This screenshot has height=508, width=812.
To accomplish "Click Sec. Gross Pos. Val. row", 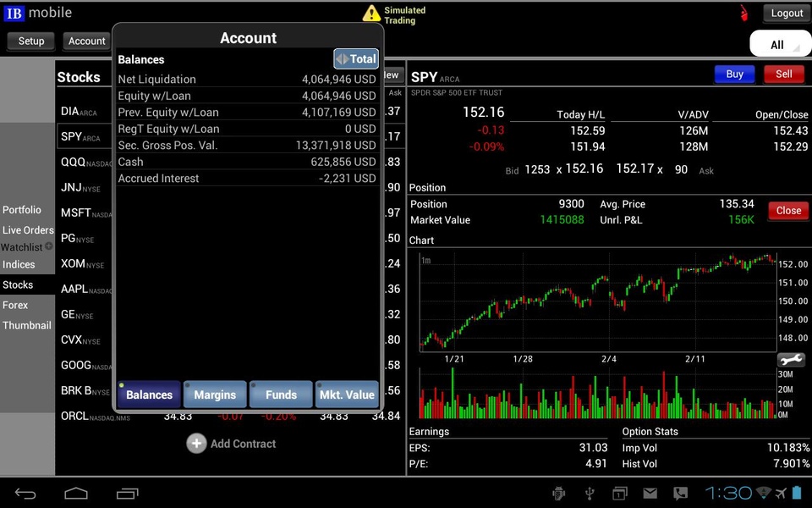I will (x=247, y=145).
